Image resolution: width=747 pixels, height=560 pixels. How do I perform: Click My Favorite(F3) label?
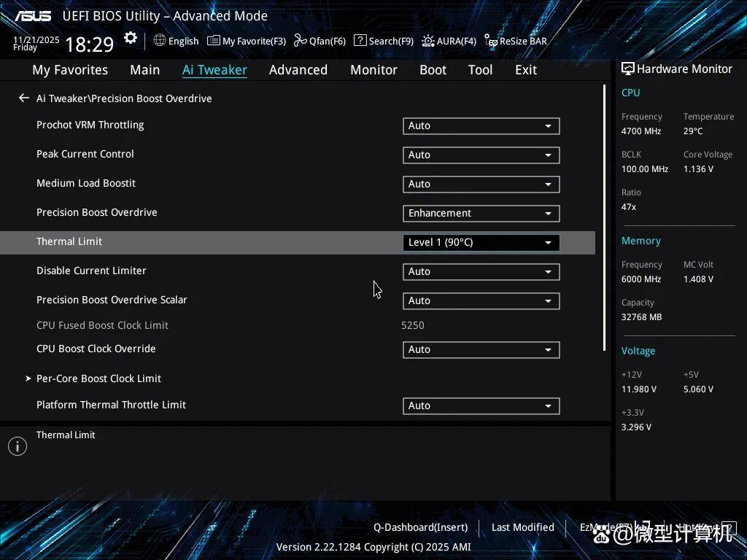point(254,41)
